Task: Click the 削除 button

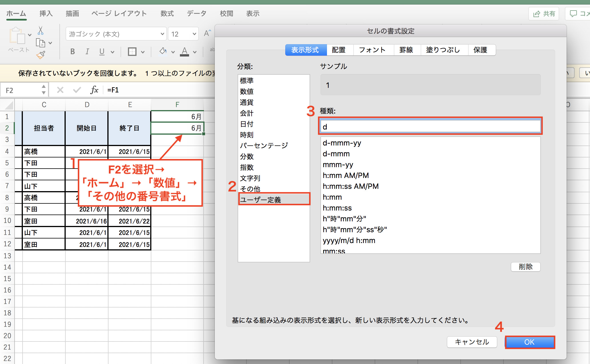Action: click(525, 267)
